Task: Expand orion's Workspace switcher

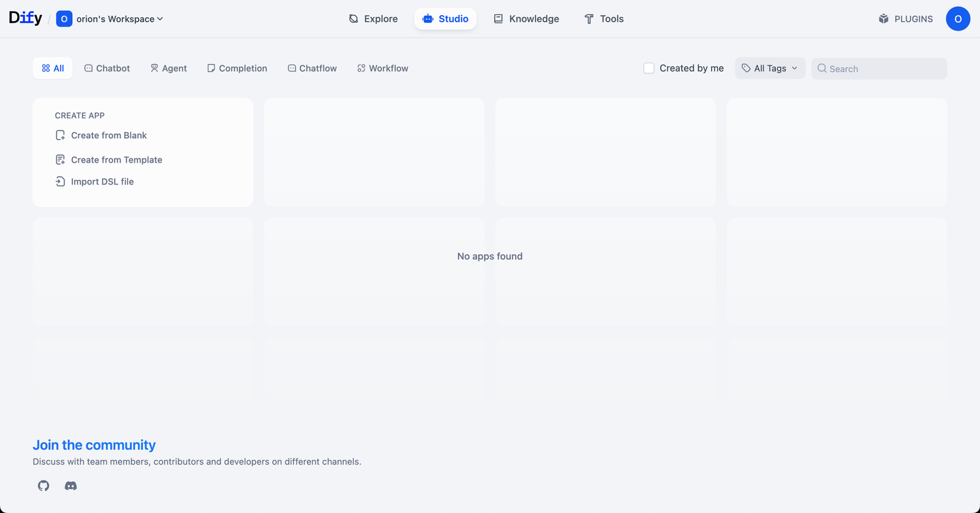Action: (110, 18)
